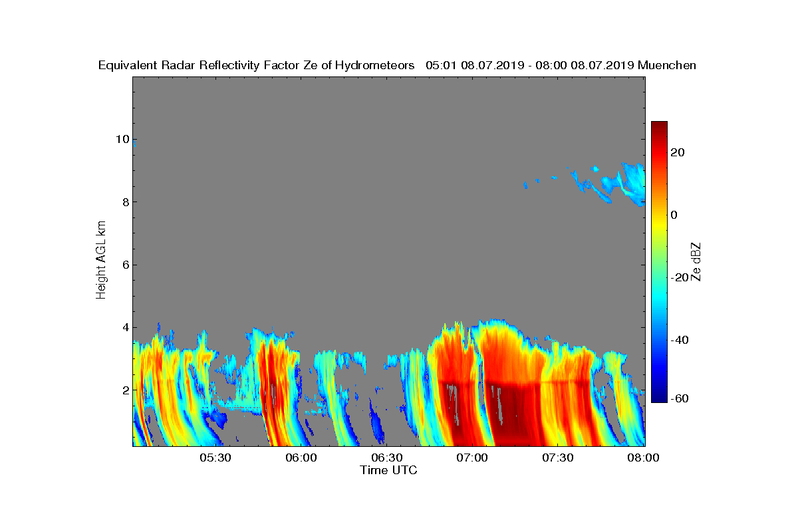Click colorbar value -40
This screenshot has width=798, height=532.
(x=680, y=340)
